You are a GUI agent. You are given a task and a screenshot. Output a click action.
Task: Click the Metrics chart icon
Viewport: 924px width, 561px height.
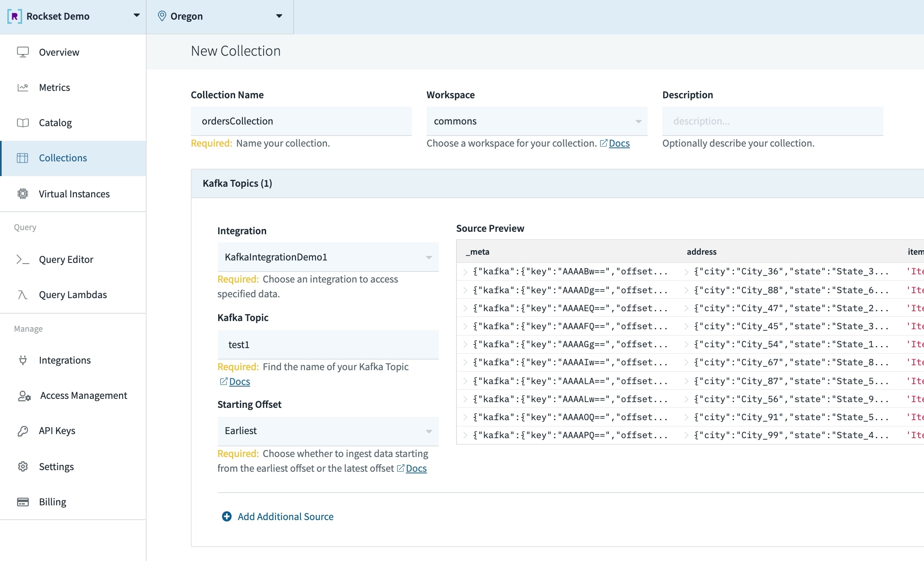(x=23, y=87)
